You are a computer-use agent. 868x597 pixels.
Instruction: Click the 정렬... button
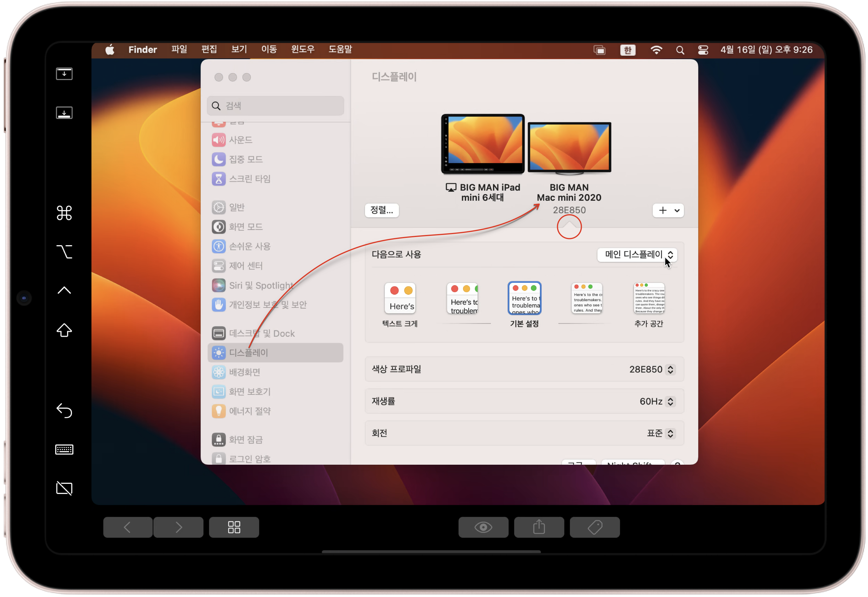coord(381,210)
